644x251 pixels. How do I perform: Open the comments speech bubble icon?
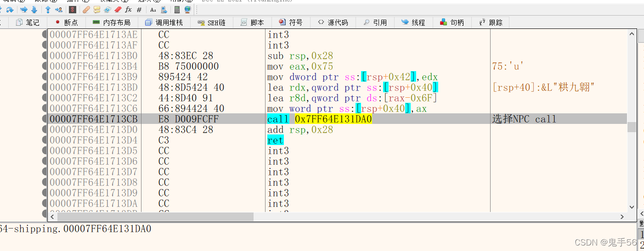(x=96, y=10)
